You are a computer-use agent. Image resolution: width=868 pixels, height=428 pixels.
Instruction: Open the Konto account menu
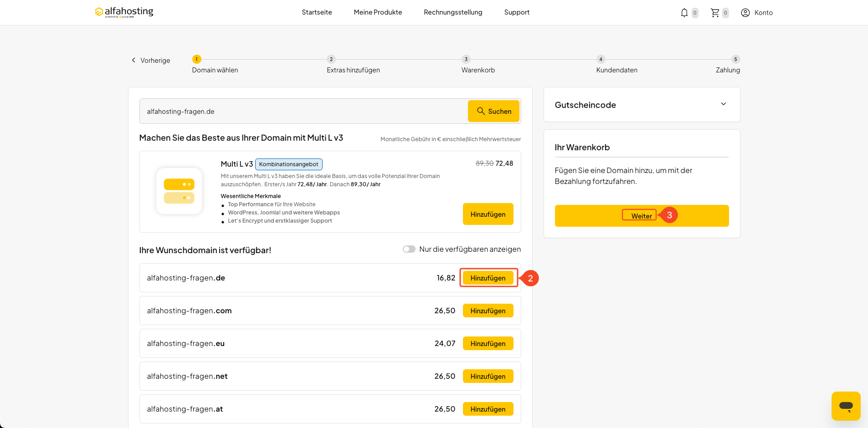point(757,13)
